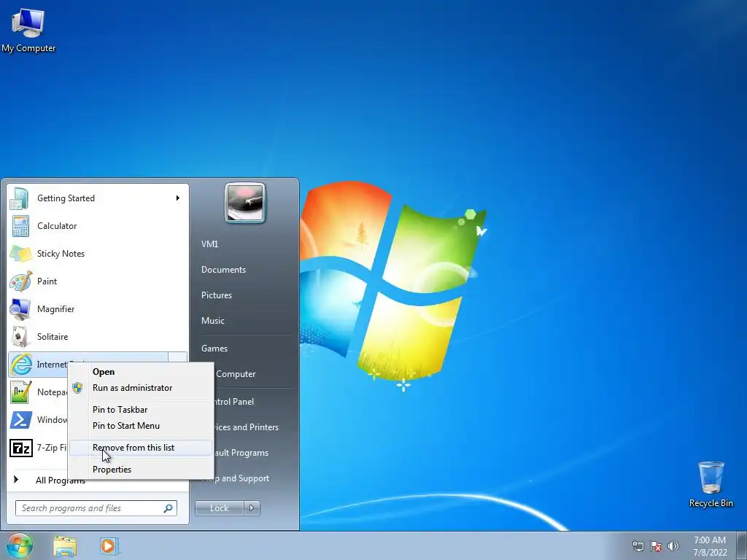Image resolution: width=747 pixels, height=560 pixels.
Task: Open the VM1 user folder link
Action: click(x=209, y=244)
